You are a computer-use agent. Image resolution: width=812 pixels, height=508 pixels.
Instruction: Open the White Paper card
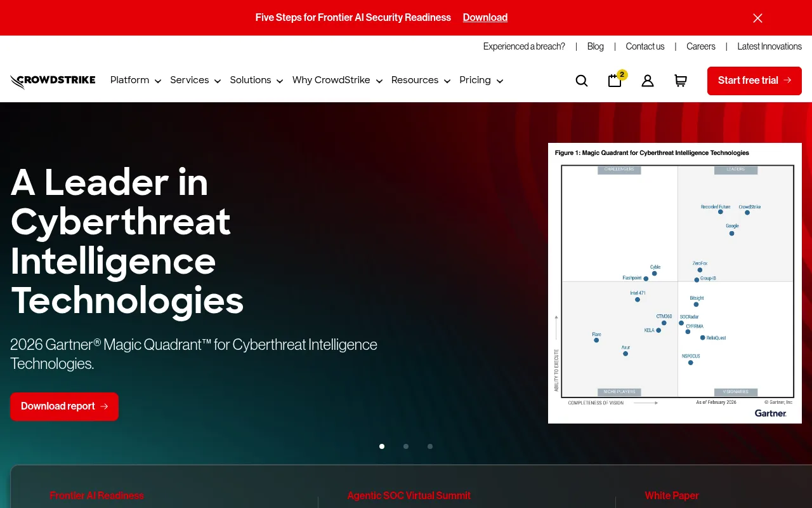pyautogui.click(x=672, y=495)
